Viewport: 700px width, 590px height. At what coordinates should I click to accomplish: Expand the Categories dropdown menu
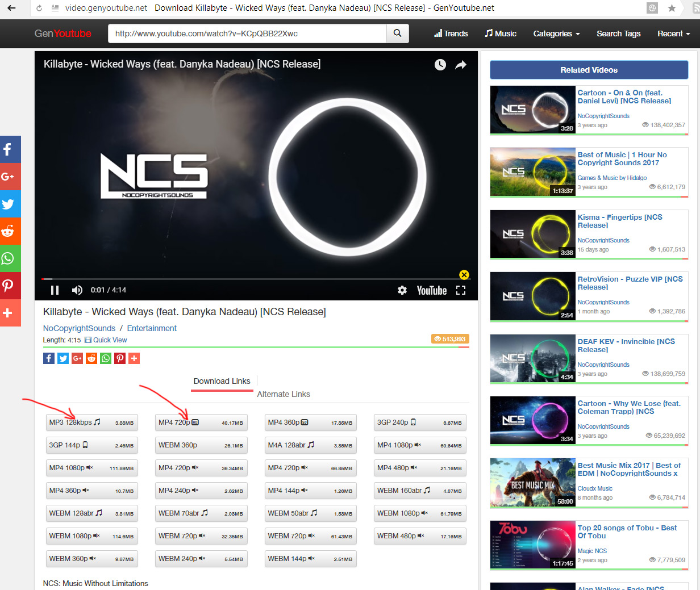coord(556,34)
